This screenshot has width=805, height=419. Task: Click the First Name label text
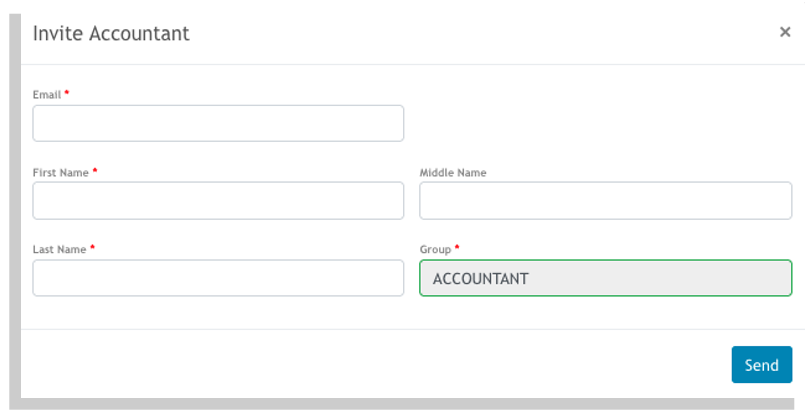(x=61, y=173)
